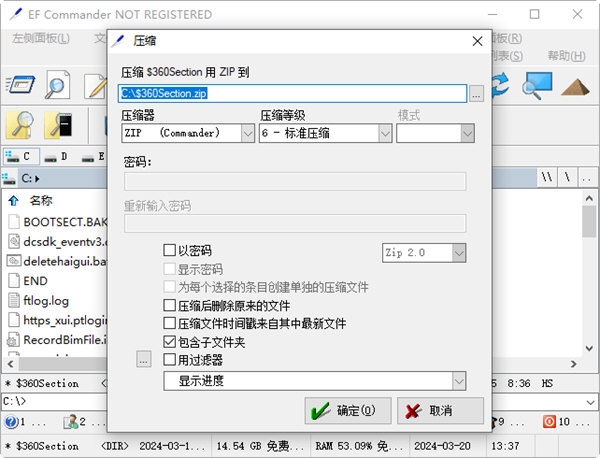Expand the command line history dropdown arrow
The height and width of the screenshot is (458, 600).
pyautogui.click(x=590, y=402)
